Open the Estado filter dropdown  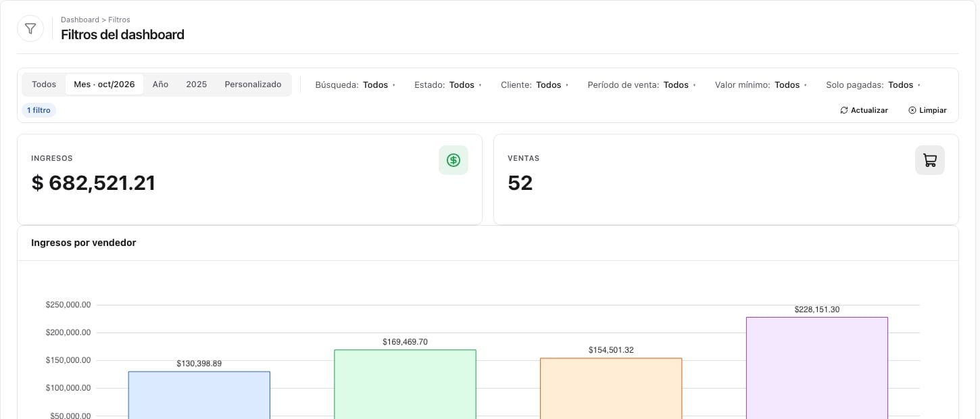tap(448, 85)
